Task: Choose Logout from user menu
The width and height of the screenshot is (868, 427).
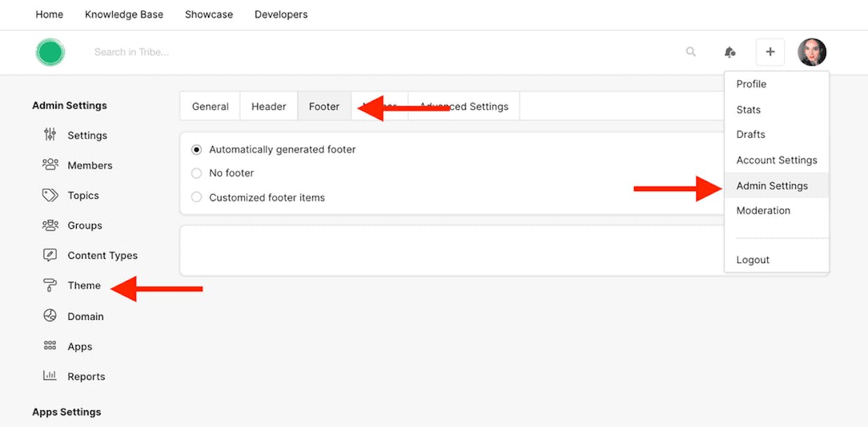Action: (x=777, y=260)
